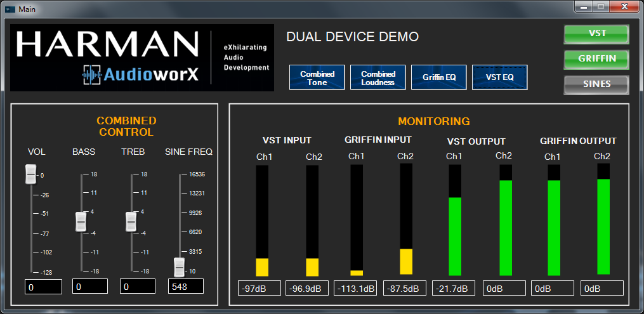The image size is (644, 314).
Task: Click the 16536 mark on SINE FREQ scale
Action: [x=197, y=174]
